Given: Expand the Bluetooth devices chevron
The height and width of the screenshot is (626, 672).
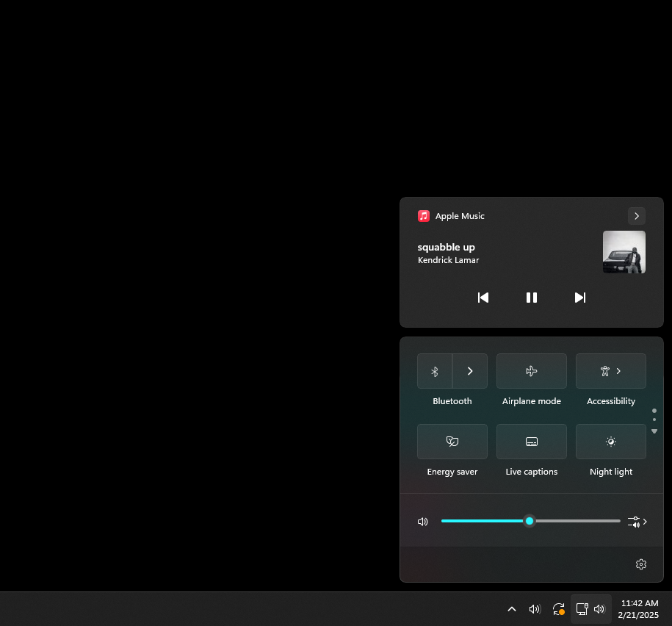Looking at the screenshot, I should point(470,371).
